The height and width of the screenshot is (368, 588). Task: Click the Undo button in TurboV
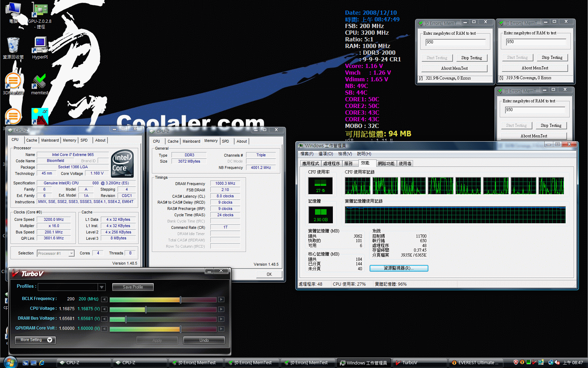tap(204, 340)
